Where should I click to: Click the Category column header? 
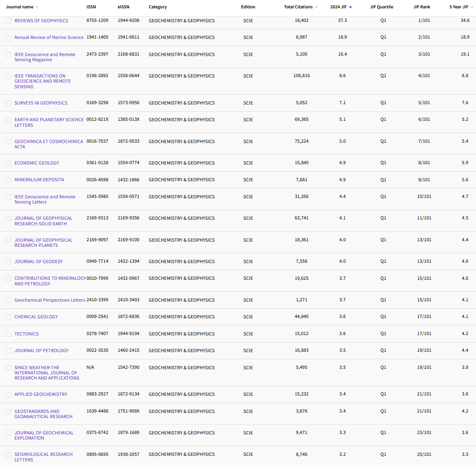point(158,7)
